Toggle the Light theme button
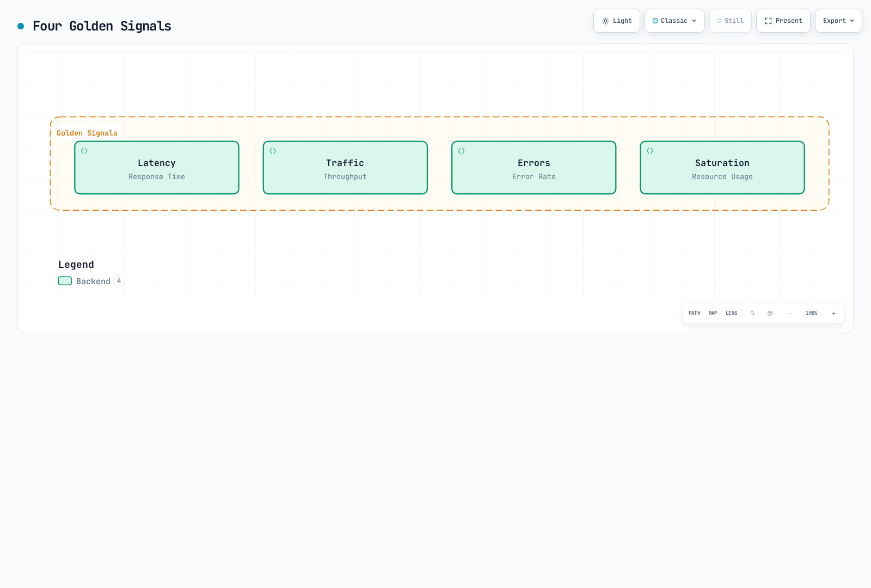This screenshot has height=588, width=871. pos(617,21)
